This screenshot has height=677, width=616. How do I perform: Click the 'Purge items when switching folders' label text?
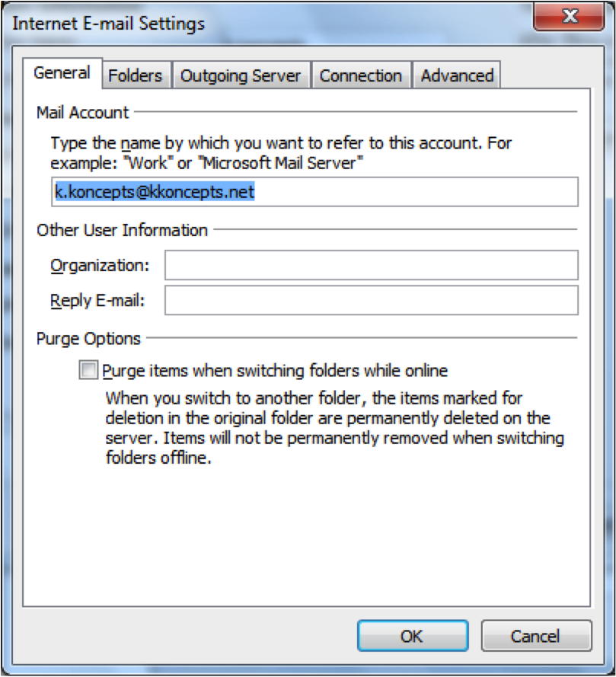[x=275, y=370]
